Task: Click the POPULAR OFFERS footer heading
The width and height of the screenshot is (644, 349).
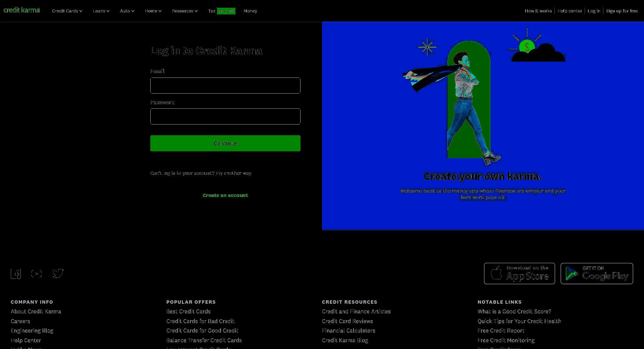Action: tap(191, 302)
